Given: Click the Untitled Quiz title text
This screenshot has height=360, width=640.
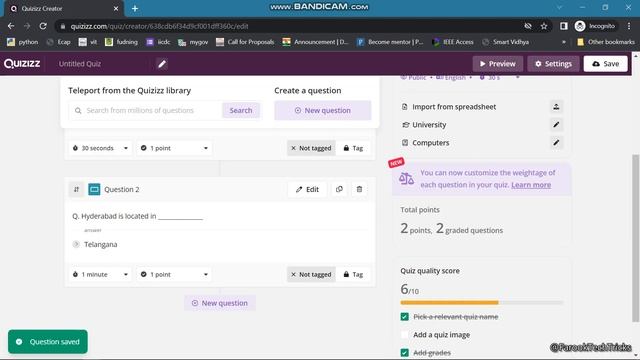Looking at the screenshot, I should (80, 64).
